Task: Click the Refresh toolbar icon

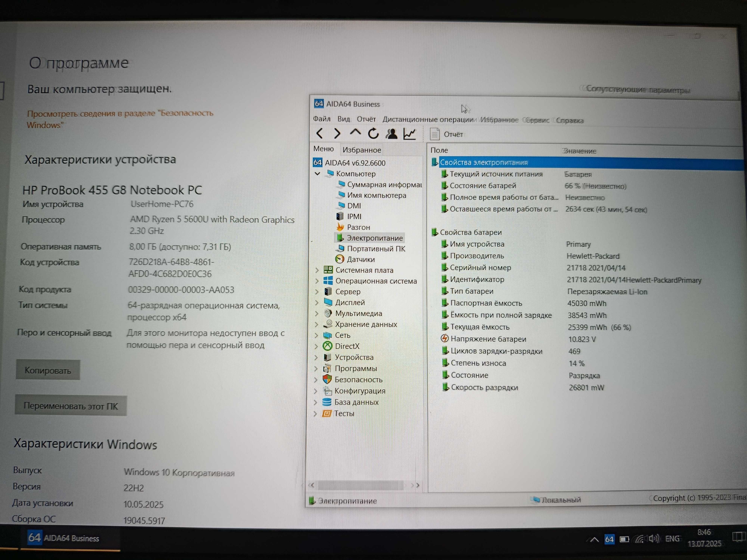Action: pyautogui.click(x=373, y=134)
